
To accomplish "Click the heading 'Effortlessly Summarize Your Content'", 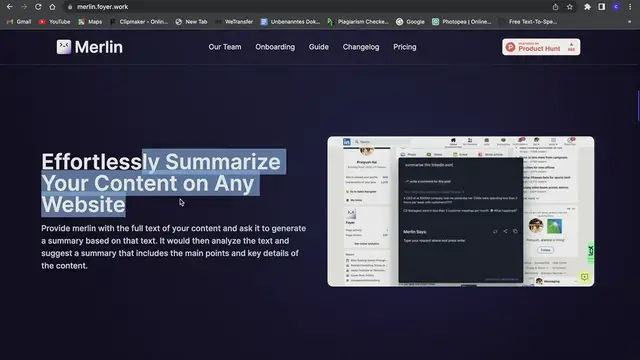I will (x=163, y=183).
